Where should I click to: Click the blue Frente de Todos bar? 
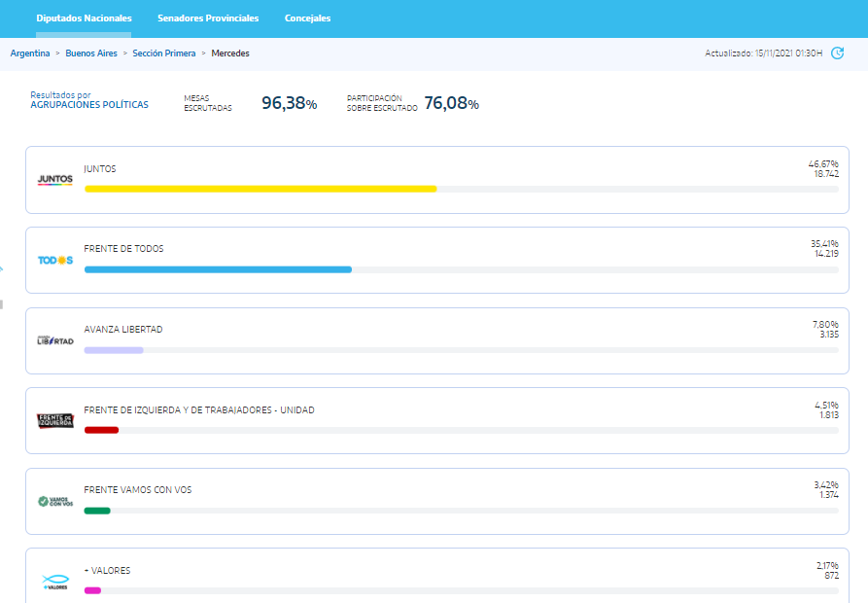(218, 269)
